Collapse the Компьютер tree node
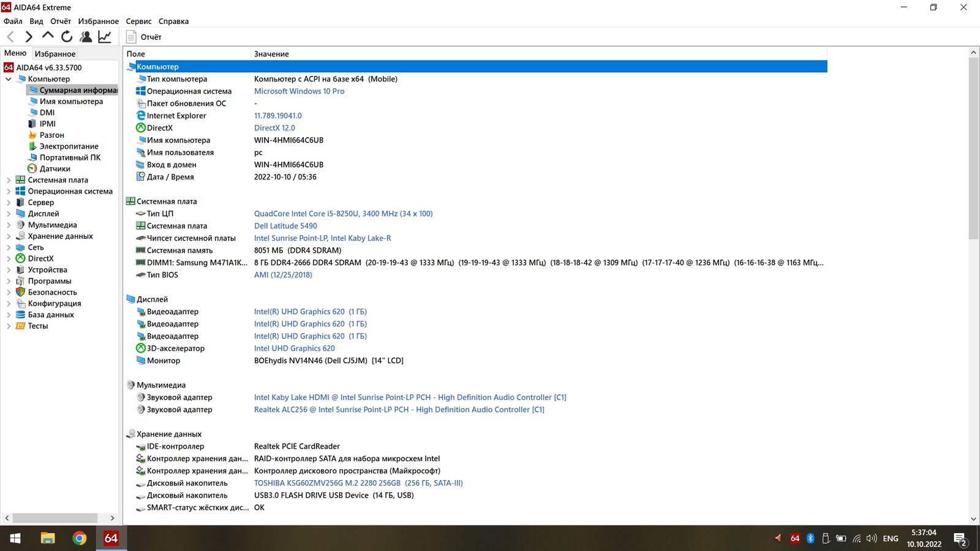Screen dimensions: 980x551 tap(9, 79)
